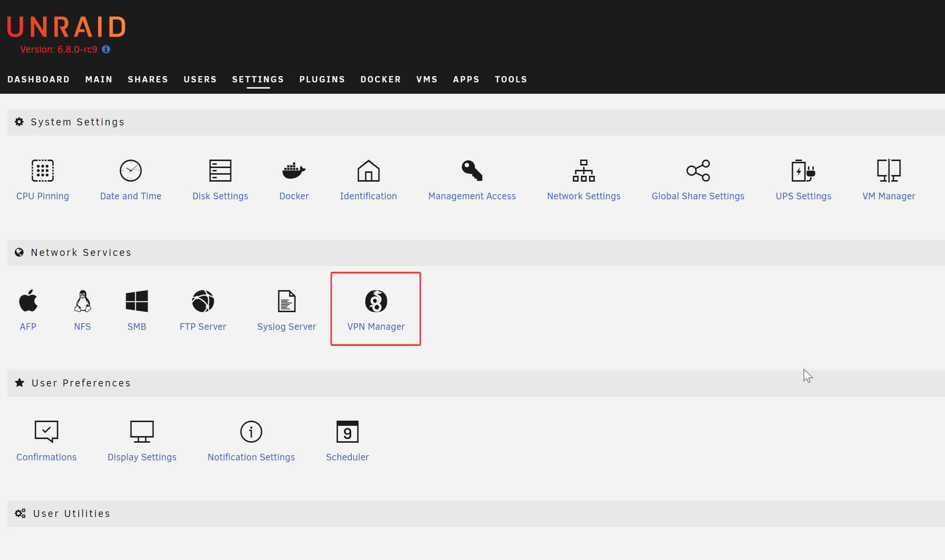
Task: Open the VPN Manager settings
Action: pos(375,308)
